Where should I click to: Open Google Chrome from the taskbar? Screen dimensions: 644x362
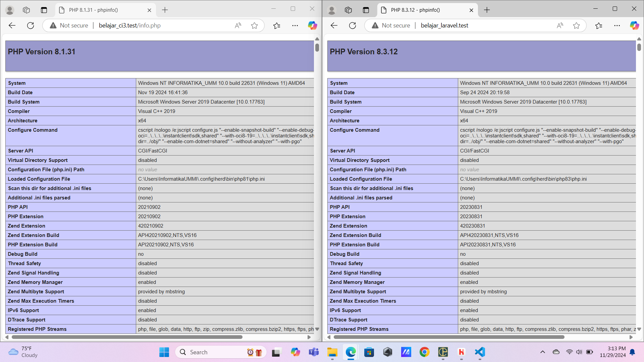pos(424,352)
